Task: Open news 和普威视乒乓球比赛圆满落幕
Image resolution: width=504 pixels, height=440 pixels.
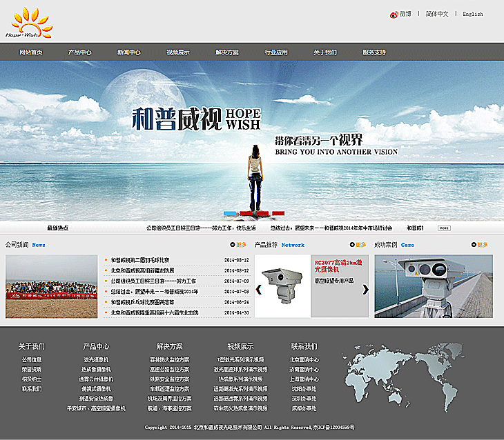Action: pos(142,302)
